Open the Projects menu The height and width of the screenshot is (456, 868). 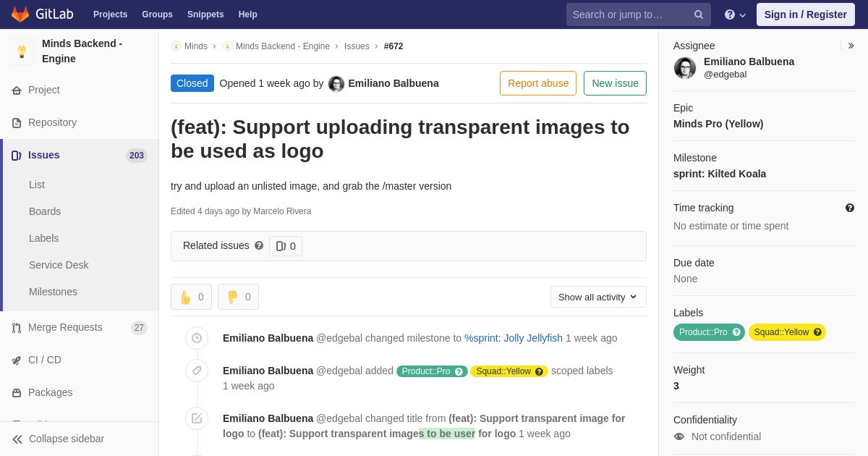pyautogui.click(x=110, y=14)
